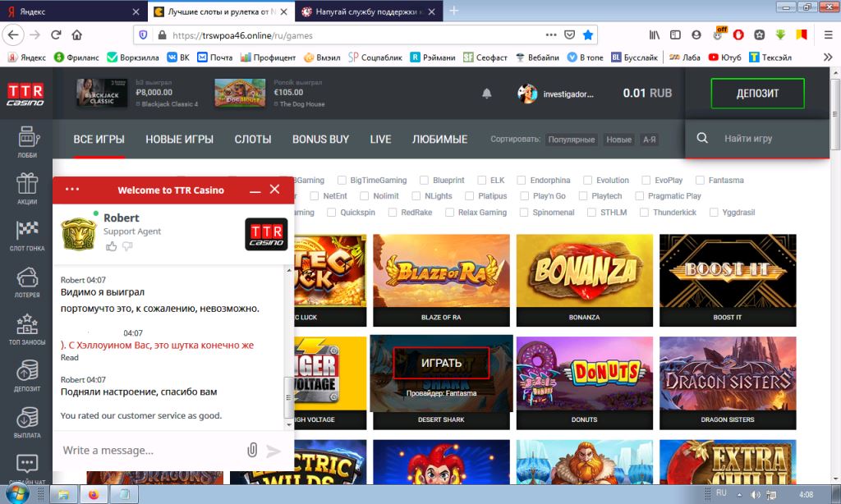Open the Bonanza game thumbnail
The image size is (841, 504).
pyautogui.click(x=585, y=280)
